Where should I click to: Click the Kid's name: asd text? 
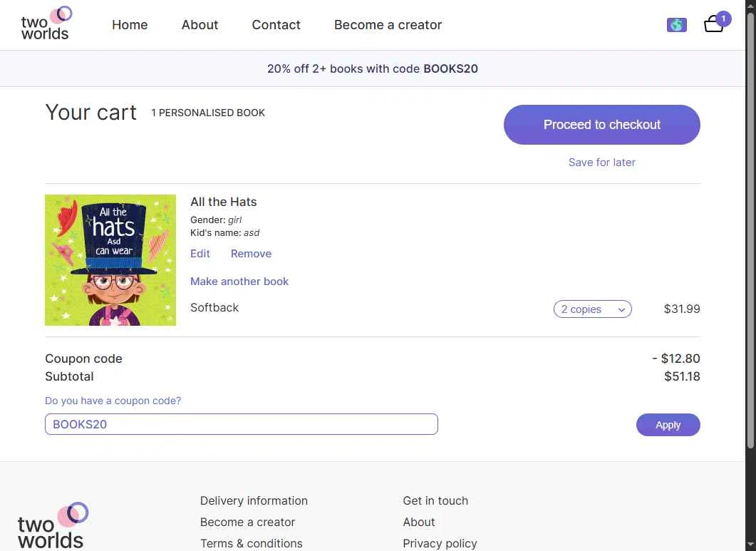(224, 233)
